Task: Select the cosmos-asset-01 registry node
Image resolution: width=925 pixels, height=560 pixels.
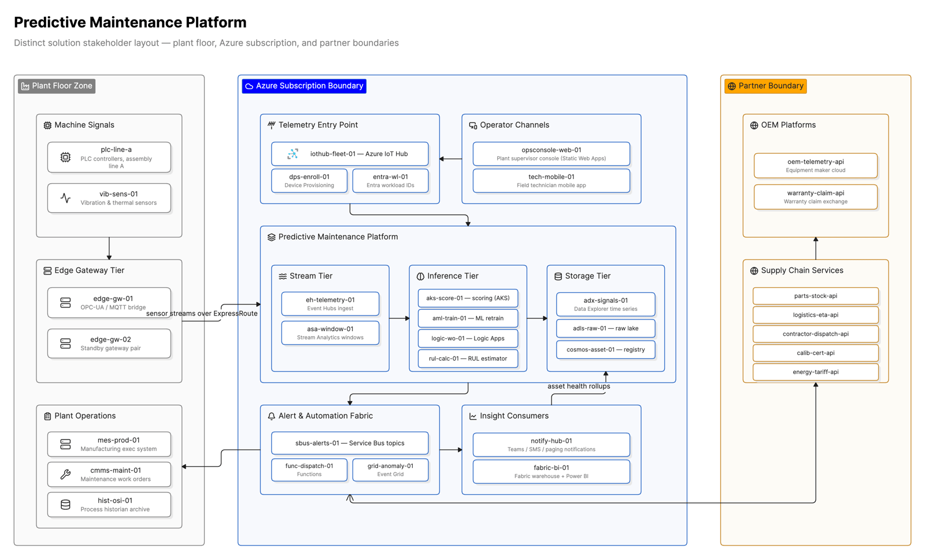Action: [605, 350]
